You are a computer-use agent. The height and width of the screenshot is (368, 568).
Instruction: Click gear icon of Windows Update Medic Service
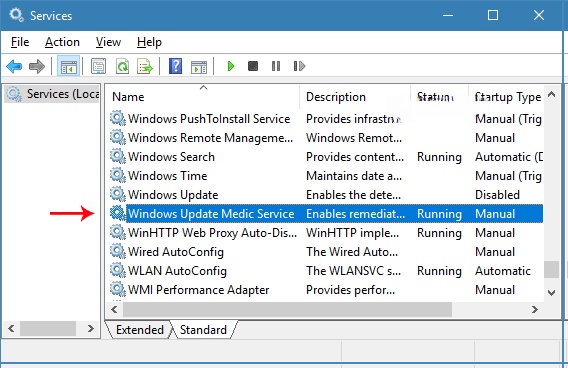(118, 213)
